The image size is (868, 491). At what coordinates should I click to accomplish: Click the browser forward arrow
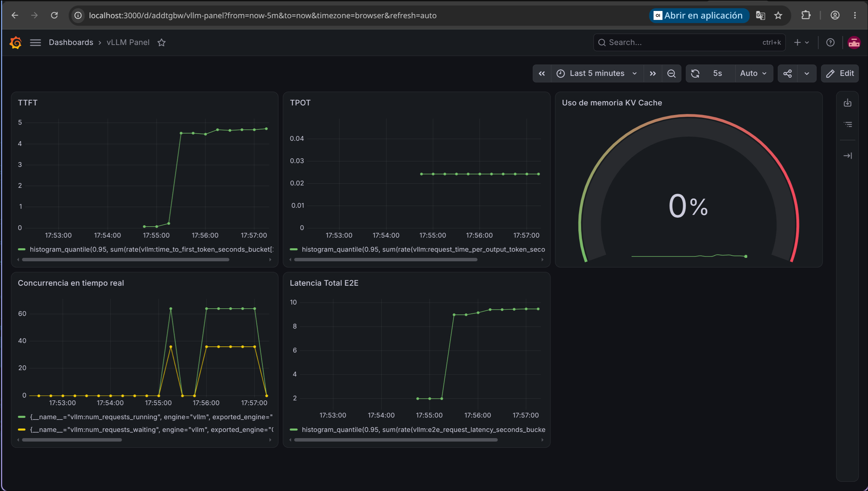coord(34,15)
